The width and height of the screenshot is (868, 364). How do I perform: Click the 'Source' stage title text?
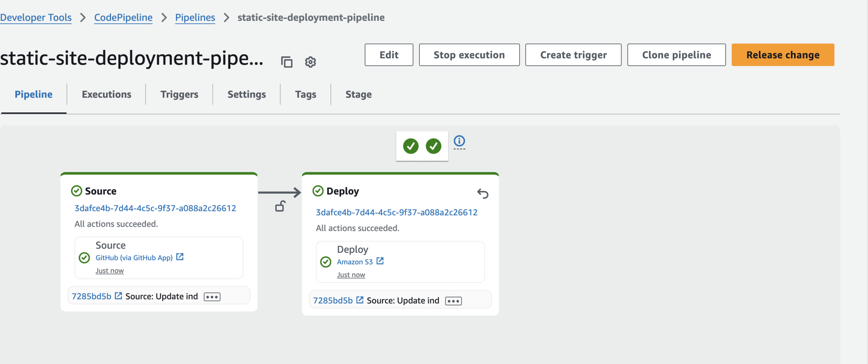tap(101, 191)
